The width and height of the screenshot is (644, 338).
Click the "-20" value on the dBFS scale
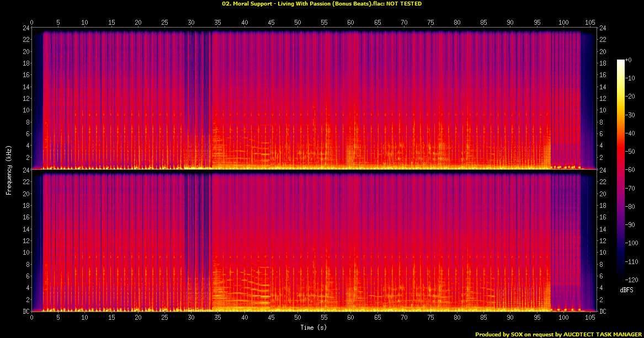click(630, 96)
